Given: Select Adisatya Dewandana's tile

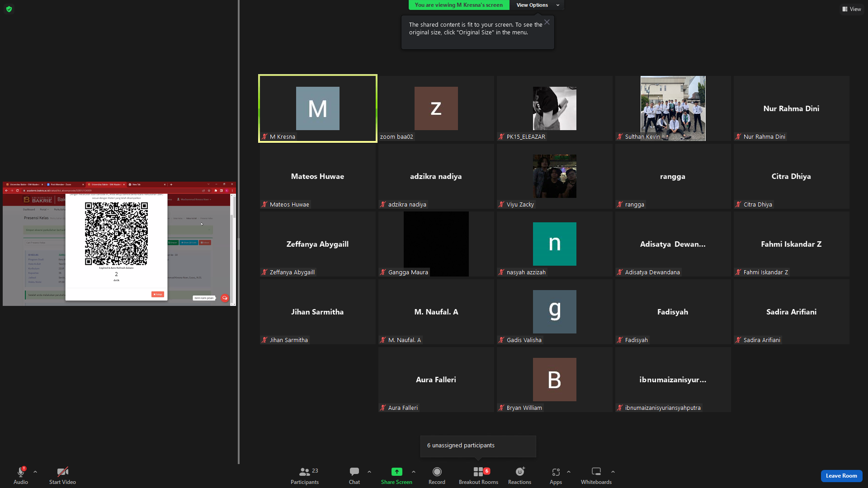Looking at the screenshot, I should click(x=673, y=244).
